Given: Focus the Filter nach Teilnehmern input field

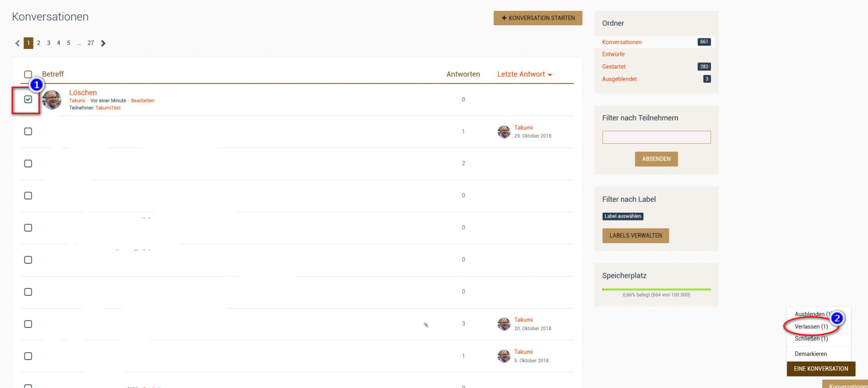Looking at the screenshot, I should (x=656, y=137).
